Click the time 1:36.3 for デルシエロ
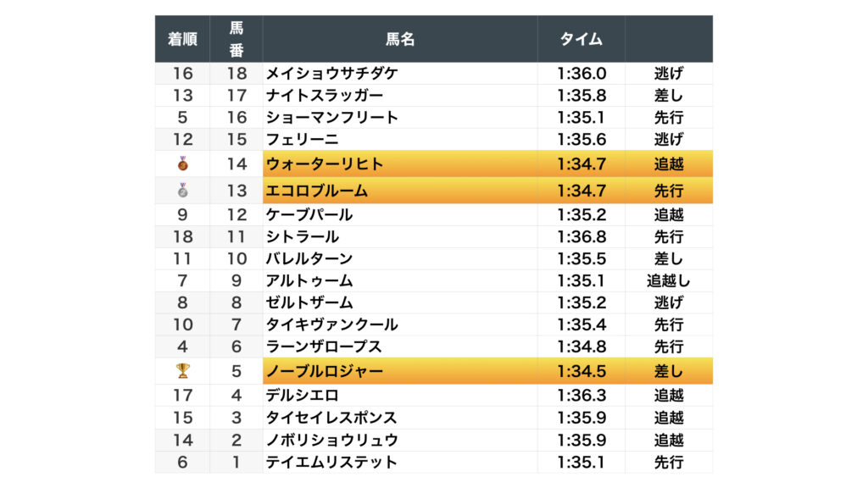The height and width of the screenshot is (488, 868). pyautogui.click(x=581, y=395)
